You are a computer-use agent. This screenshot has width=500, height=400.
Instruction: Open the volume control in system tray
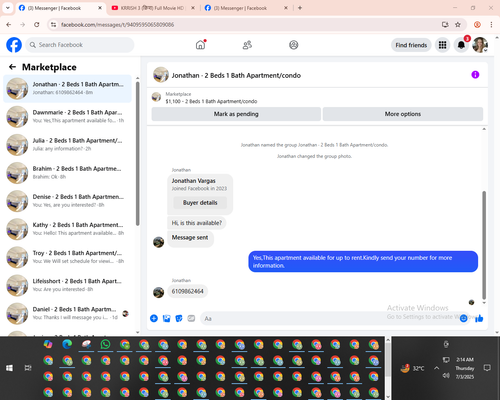tap(446, 376)
